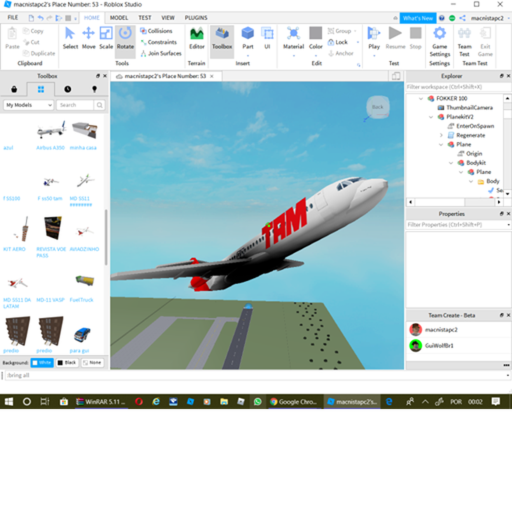Expand the Regenerate item in Explorer
Screen dimensions: 512x512
pyautogui.click(x=441, y=135)
